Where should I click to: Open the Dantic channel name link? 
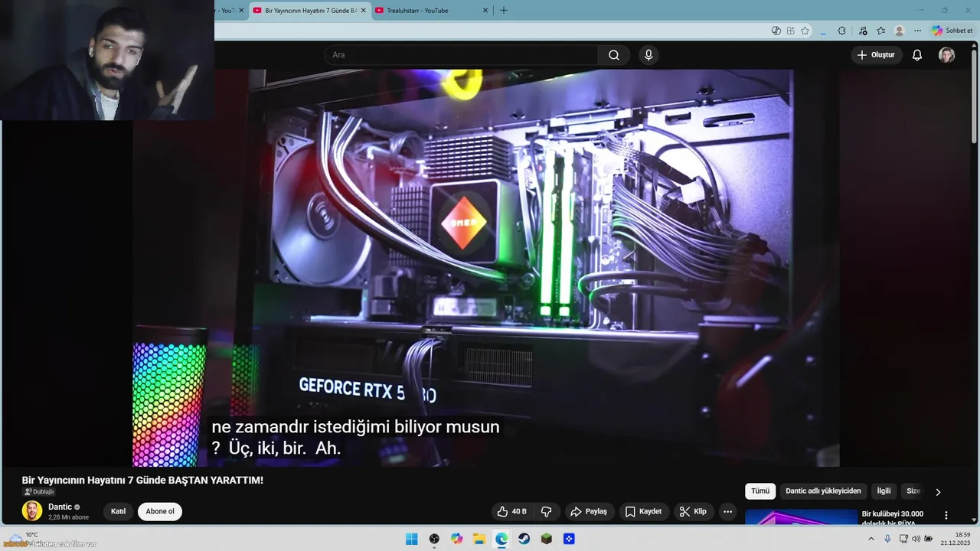tap(60, 507)
